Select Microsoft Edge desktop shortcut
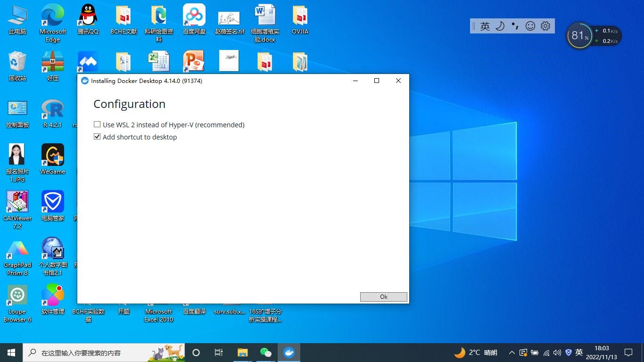Screen dimensions: 644x362 pyautogui.click(x=53, y=23)
